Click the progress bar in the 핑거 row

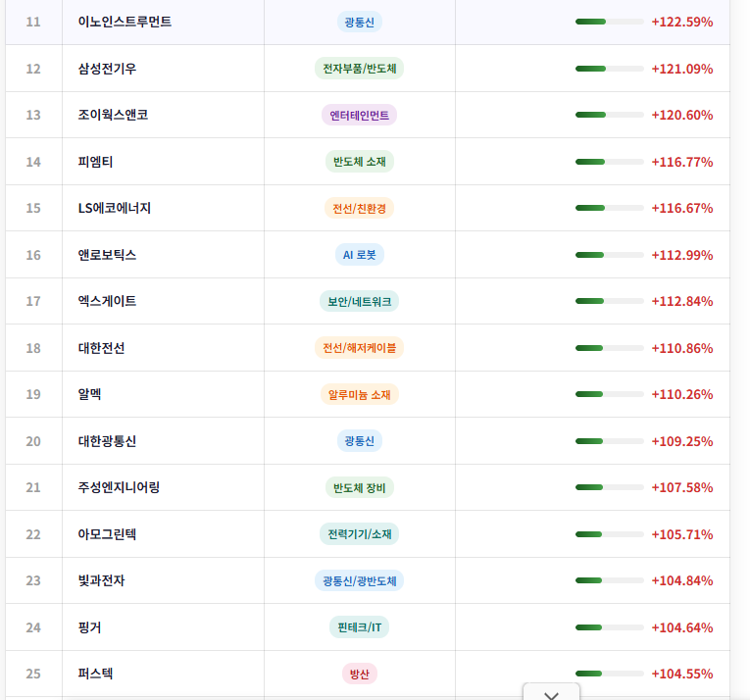(x=610, y=627)
